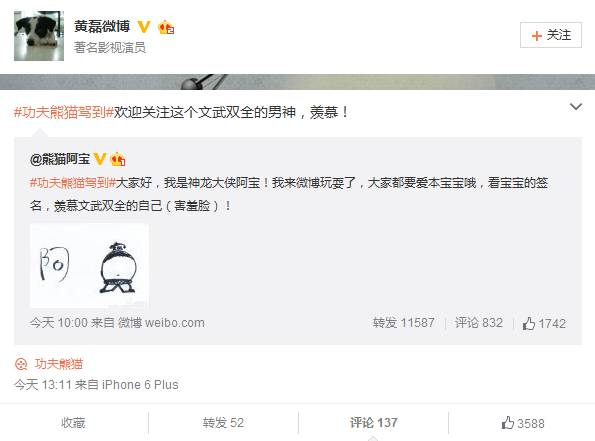Click the orange V verified badge beside 黄磊微博
The width and height of the screenshot is (595, 441).
point(144,27)
